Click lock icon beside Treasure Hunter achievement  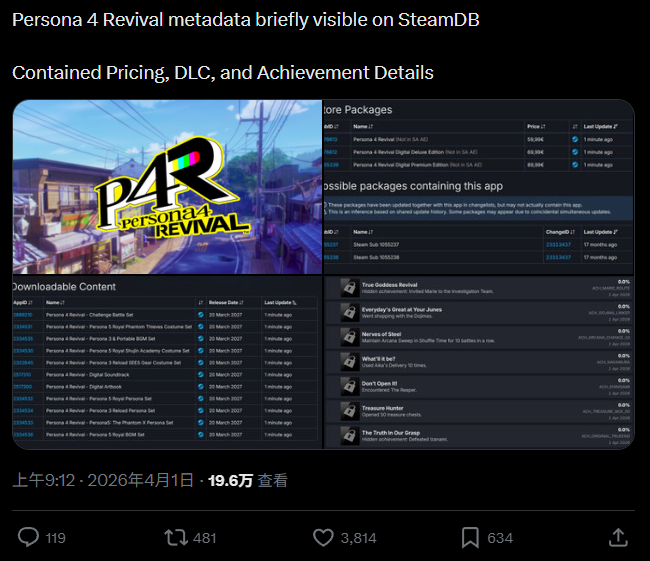(349, 411)
